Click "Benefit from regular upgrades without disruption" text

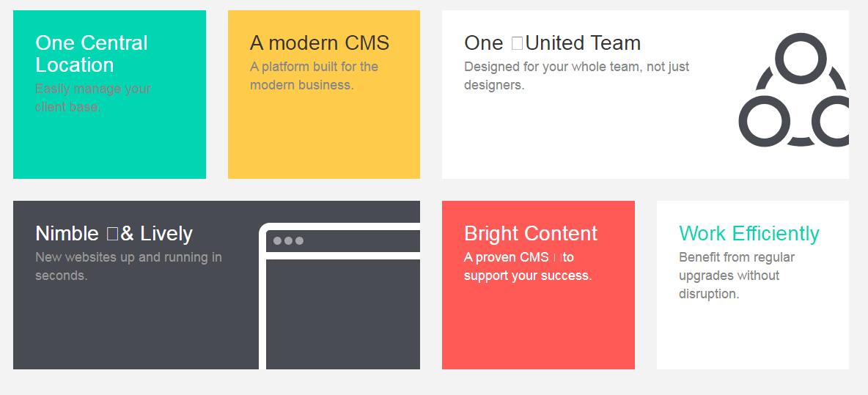coord(736,276)
